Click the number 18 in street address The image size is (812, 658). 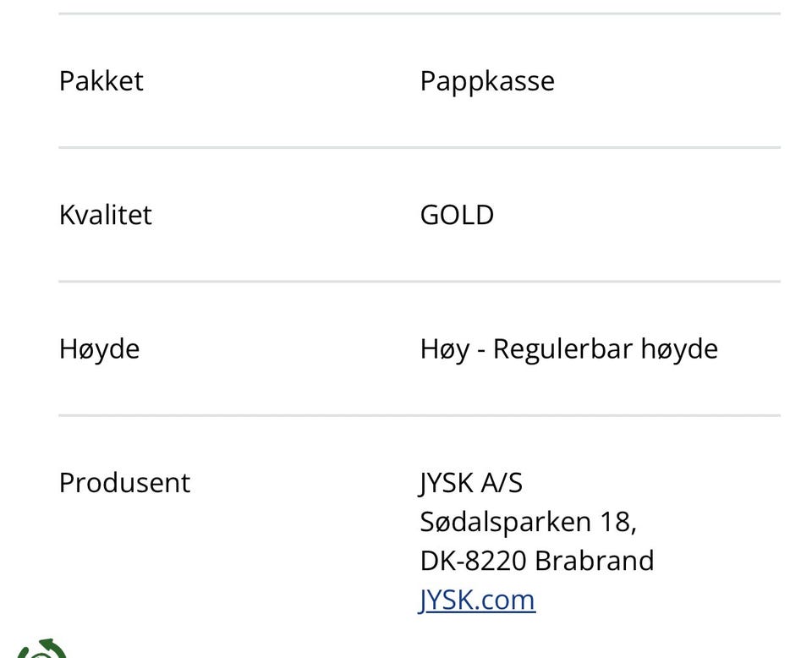615,522
